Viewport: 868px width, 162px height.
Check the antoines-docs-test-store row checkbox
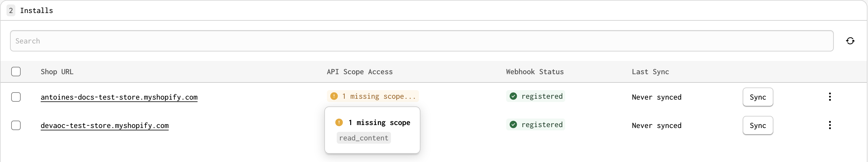pyautogui.click(x=16, y=97)
